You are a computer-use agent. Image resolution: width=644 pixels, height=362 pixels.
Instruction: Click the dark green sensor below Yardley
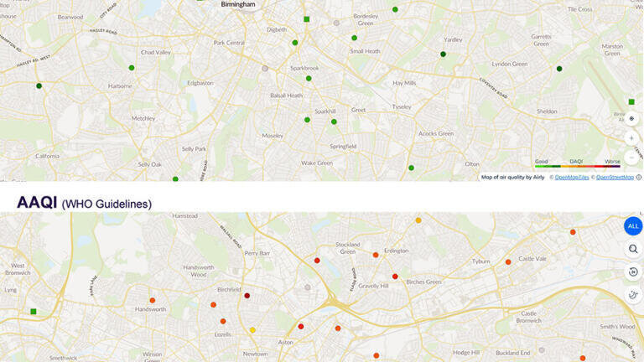tap(443, 54)
